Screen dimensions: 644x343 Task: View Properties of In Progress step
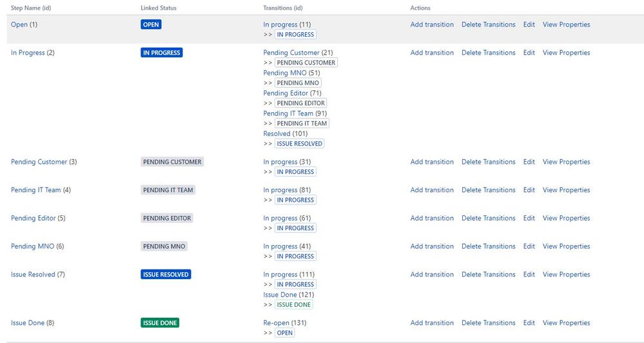(567, 53)
